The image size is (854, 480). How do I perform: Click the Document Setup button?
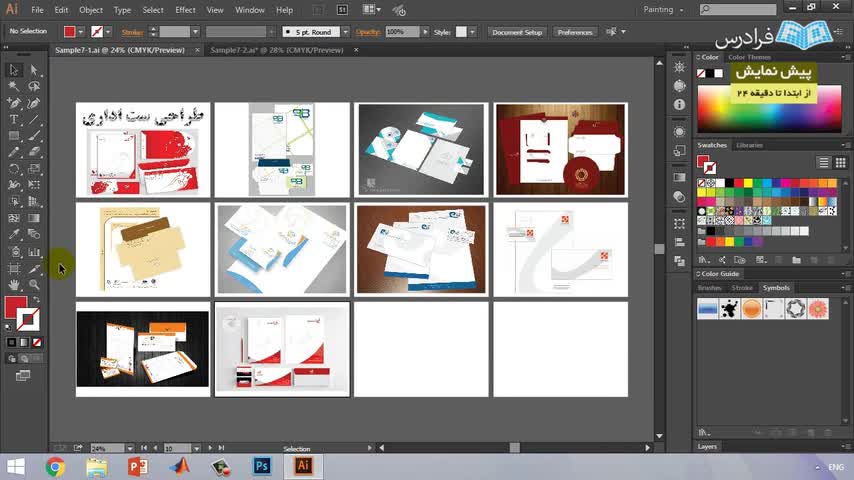pos(517,32)
